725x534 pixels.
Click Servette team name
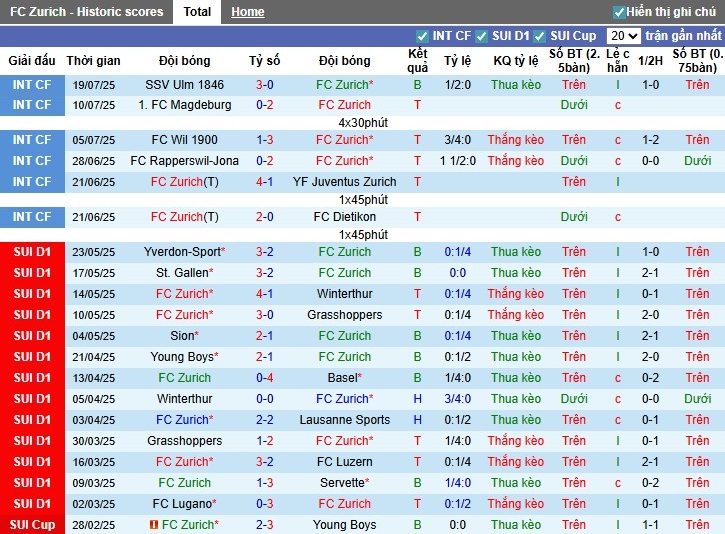(344, 483)
